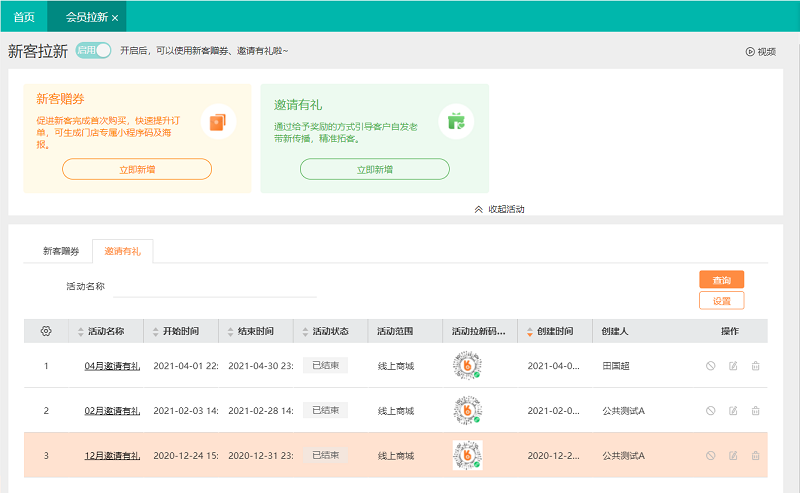Viewport: 800px width, 493px height.
Task: Click the edit icon for 02月邀请有礼 row
Action: tap(733, 411)
